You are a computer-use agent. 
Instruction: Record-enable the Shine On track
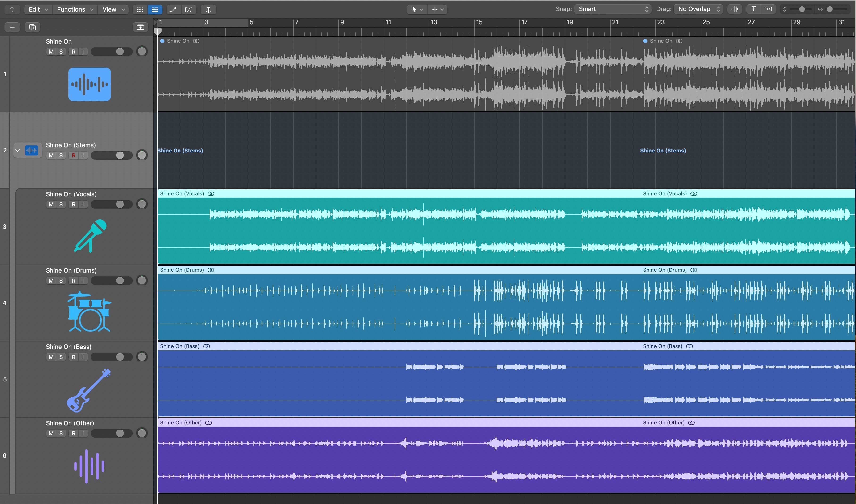pos(73,52)
